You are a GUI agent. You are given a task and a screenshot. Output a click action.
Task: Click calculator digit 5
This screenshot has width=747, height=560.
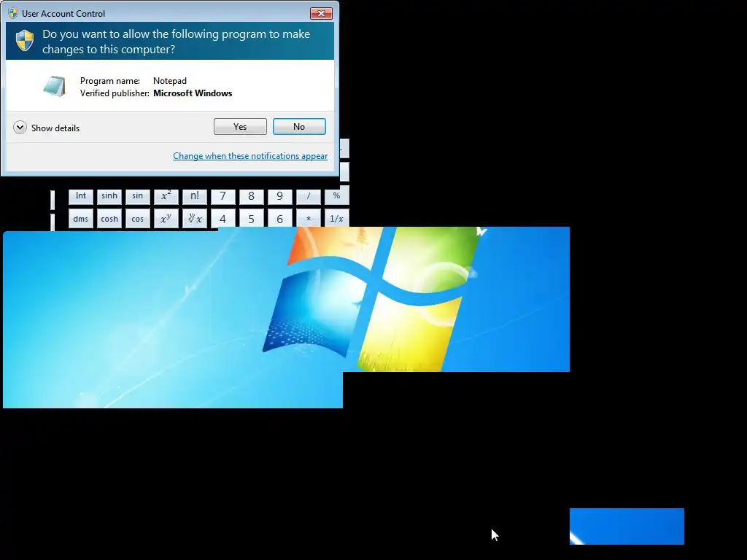[x=252, y=219]
